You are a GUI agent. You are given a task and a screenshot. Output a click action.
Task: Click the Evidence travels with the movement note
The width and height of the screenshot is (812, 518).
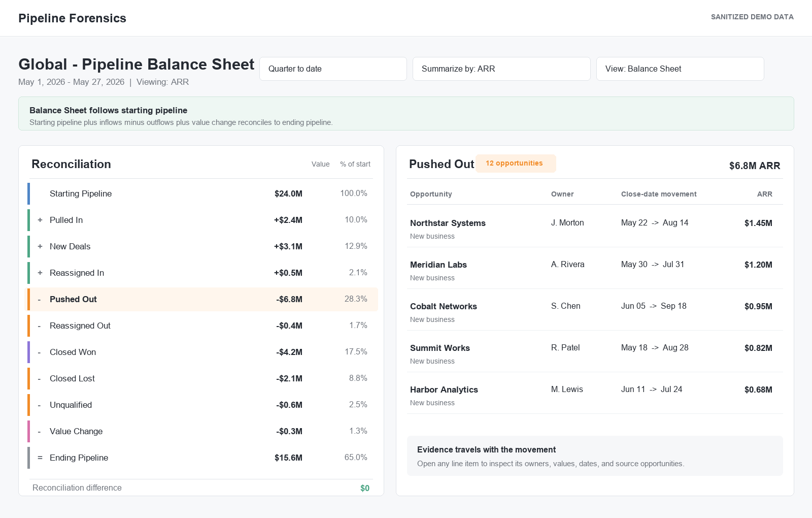(x=595, y=456)
